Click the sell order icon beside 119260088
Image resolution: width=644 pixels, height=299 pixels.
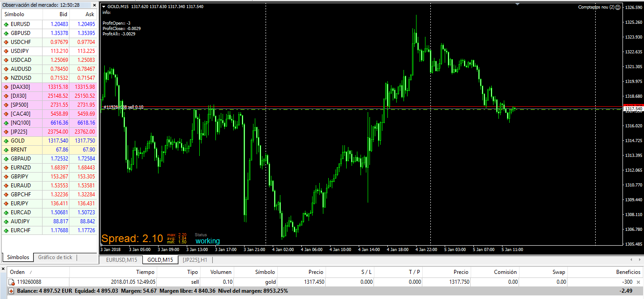pyautogui.click(x=12, y=282)
